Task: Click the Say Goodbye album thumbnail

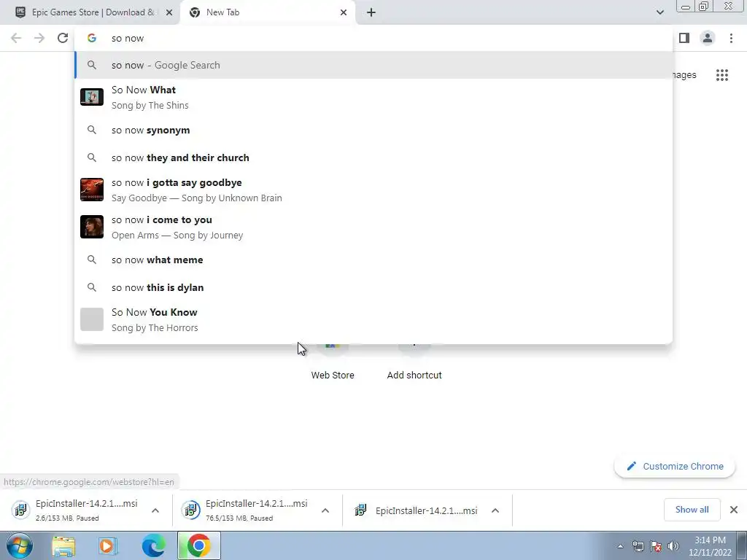Action: point(91,190)
